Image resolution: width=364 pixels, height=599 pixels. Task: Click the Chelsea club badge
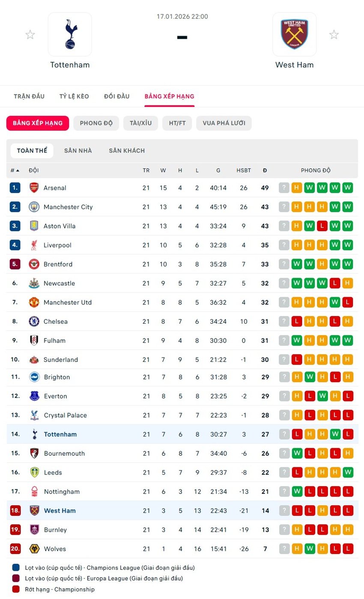(x=34, y=322)
